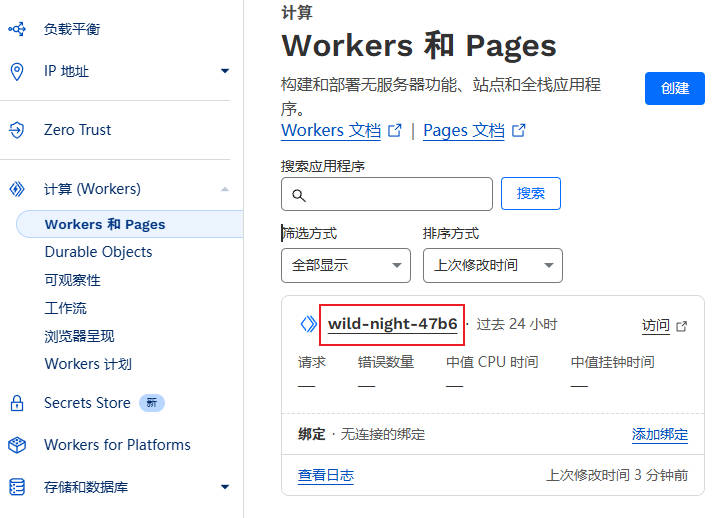Click the 计算 (Workers) diamond icon

tap(16, 189)
